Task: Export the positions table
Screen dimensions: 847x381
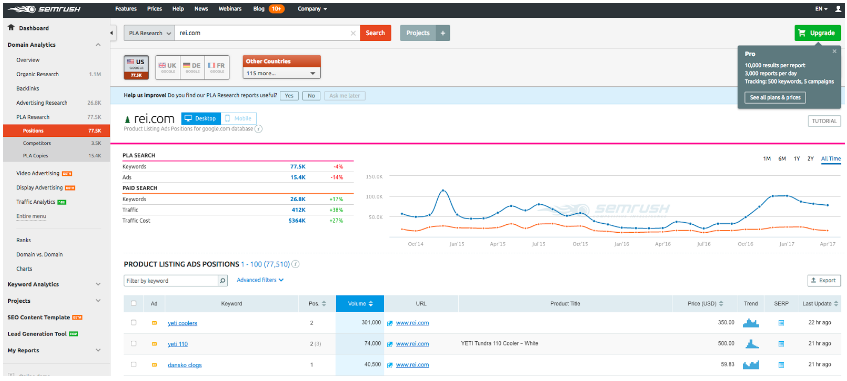Action: (x=824, y=280)
